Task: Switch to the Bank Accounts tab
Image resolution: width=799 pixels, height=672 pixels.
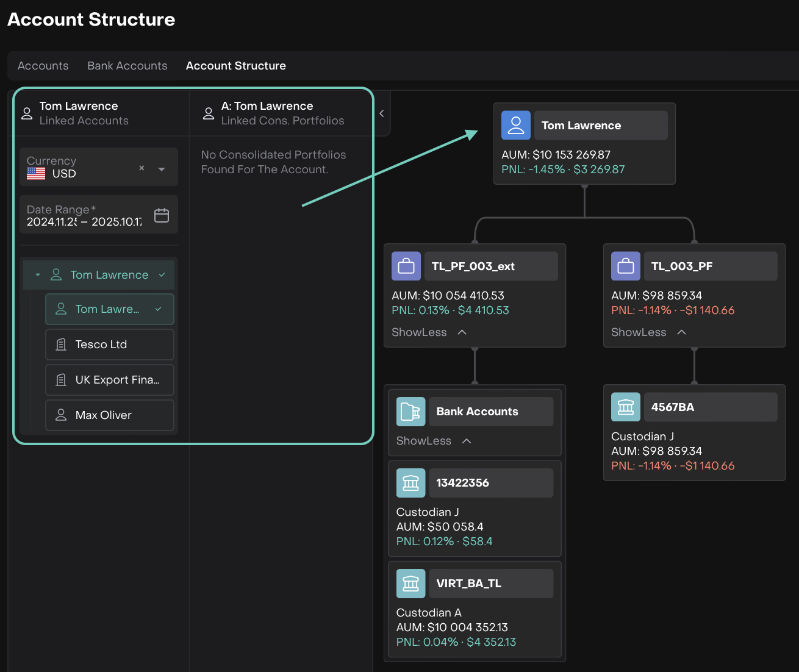Action: (x=127, y=66)
